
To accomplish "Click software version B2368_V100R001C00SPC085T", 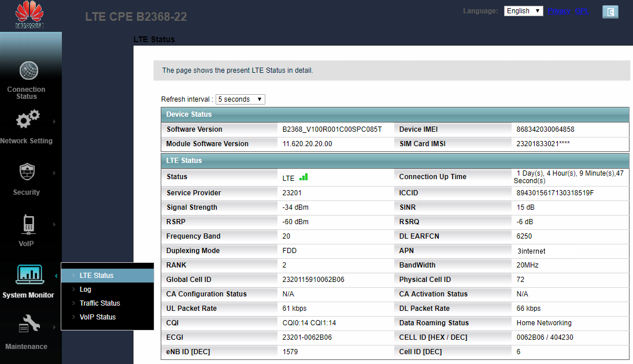I will pyautogui.click(x=332, y=129).
